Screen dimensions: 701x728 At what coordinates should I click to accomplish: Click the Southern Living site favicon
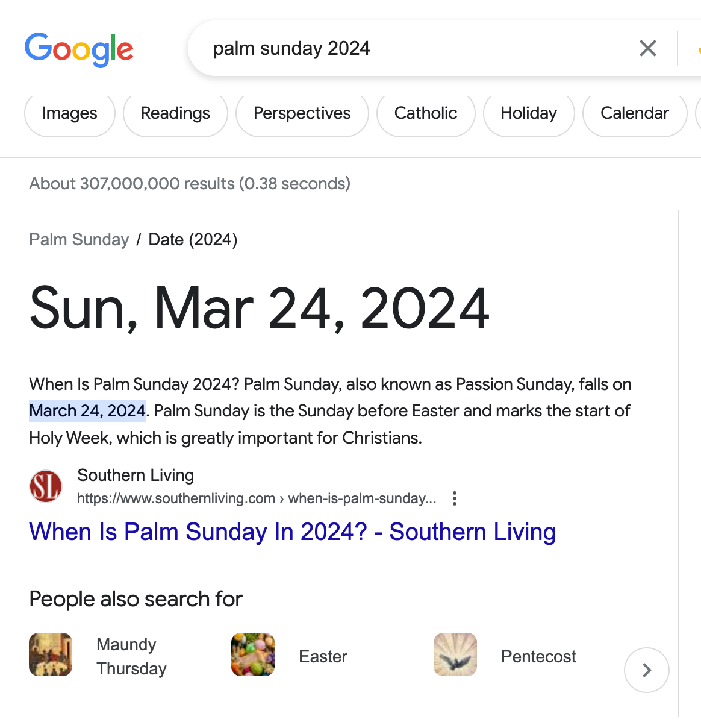46,486
